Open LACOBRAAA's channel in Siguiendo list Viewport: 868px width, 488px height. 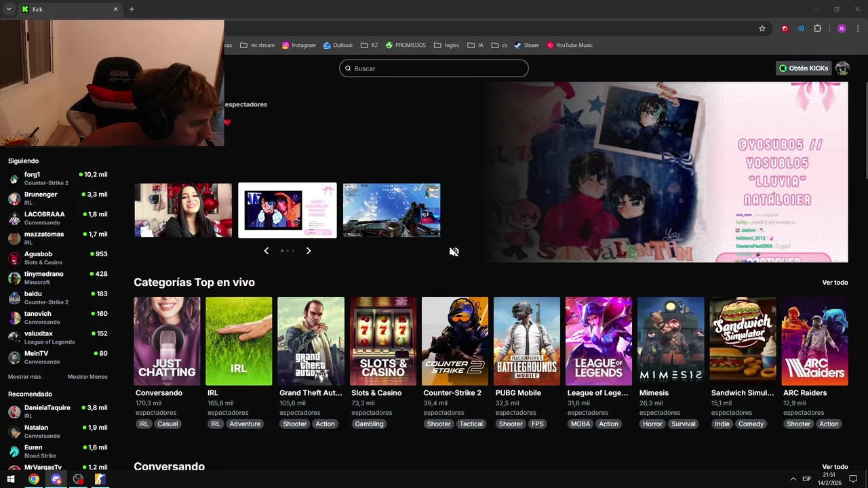[x=58, y=218]
